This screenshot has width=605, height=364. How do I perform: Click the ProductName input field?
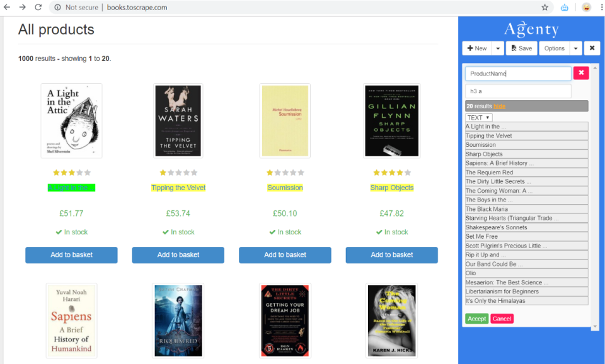click(x=517, y=73)
